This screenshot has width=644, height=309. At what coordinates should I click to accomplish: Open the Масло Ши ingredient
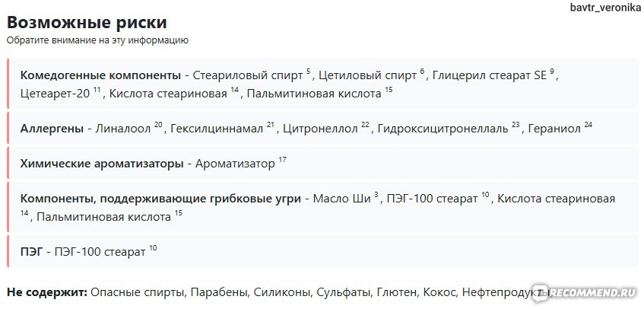(x=341, y=199)
